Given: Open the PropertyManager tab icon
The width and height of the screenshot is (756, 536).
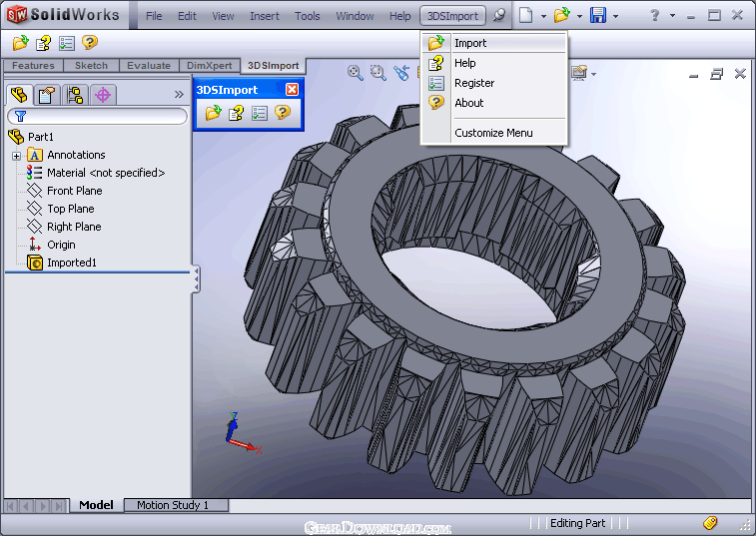Looking at the screenshot, I should (47, 95).
